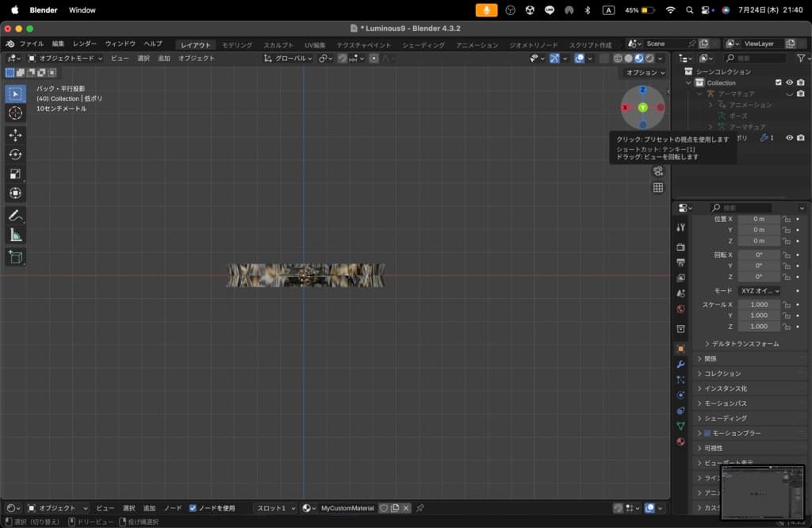
Task: Toggle the orthographic grid view icon
Action: pyautogui.click(x=657, y=188)
